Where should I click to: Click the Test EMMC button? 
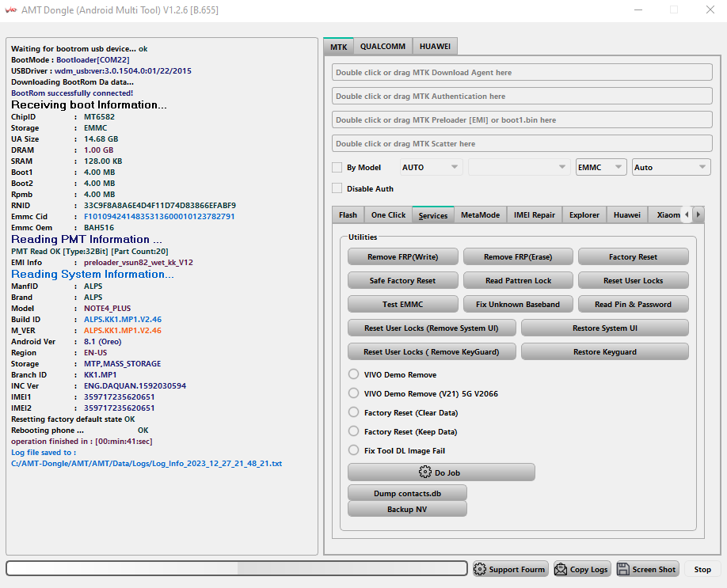pyautogui.click(x=403, y=304)
